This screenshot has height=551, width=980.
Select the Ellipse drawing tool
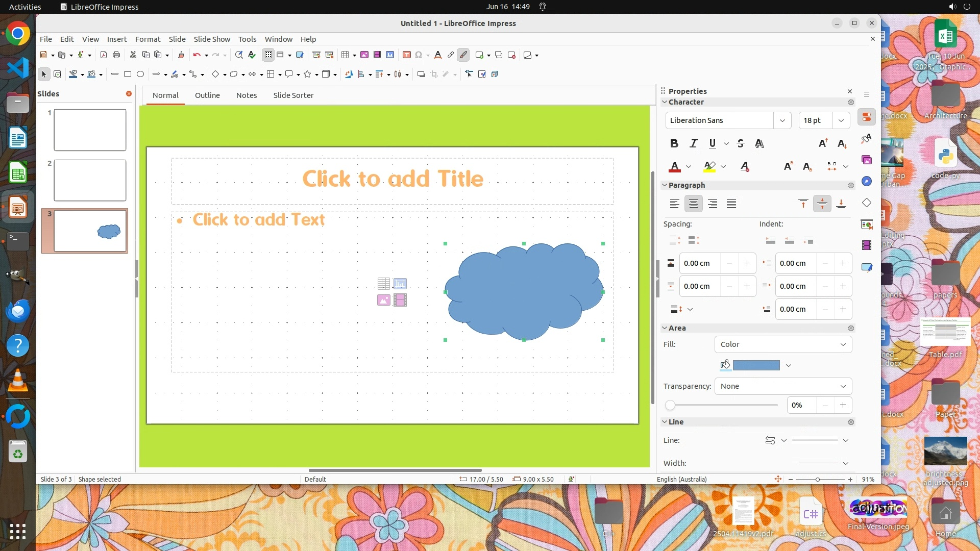point(140,74)
